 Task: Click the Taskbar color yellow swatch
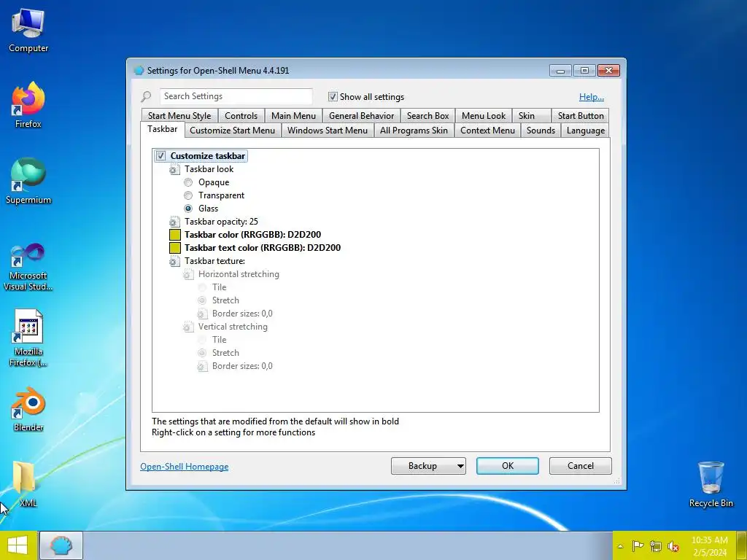tap(175, 235)
